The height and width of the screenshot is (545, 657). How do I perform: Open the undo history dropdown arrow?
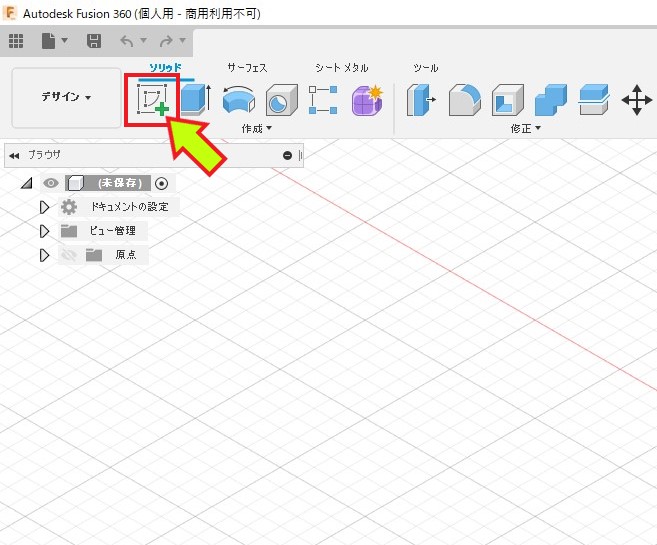[143, 40]
